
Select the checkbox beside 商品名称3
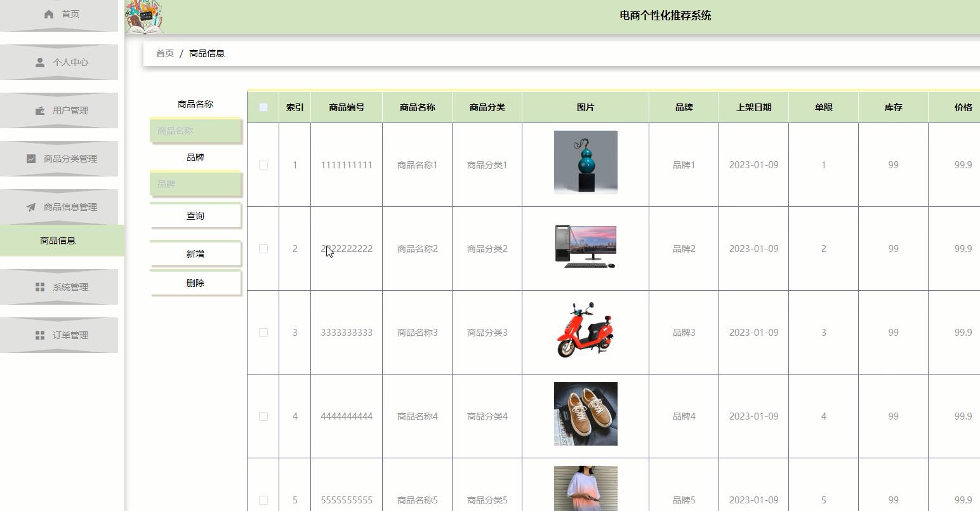tap(263, 332)
